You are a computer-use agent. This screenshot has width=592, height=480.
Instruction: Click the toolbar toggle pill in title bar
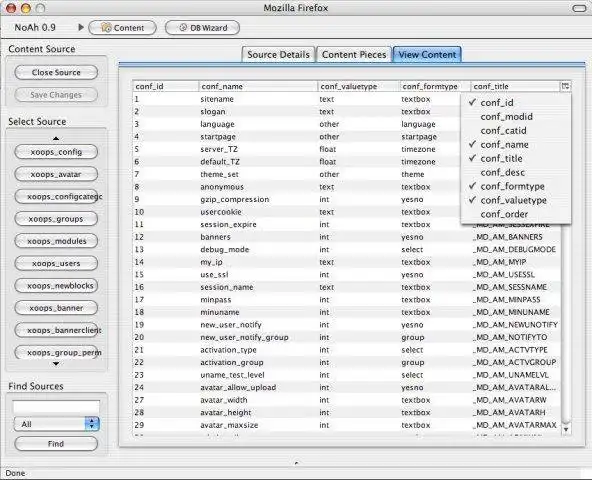click(x=579, y=8)
